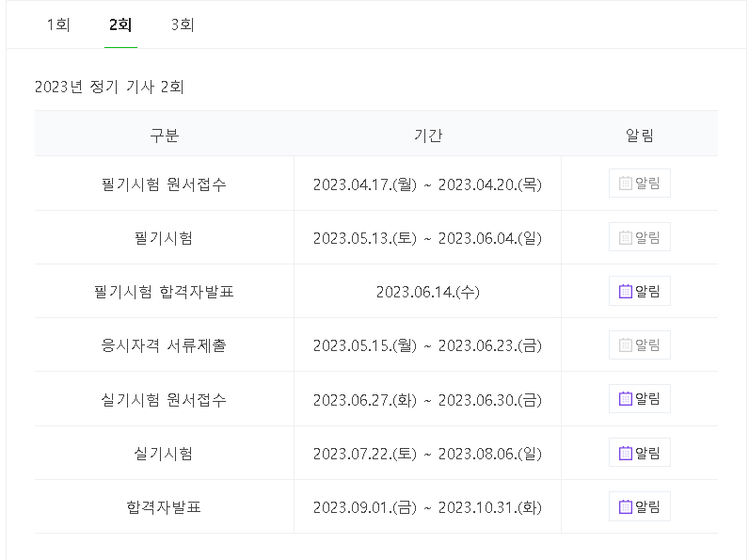
Task: Select the 2회 tab
Action: [x=120, y=24]
